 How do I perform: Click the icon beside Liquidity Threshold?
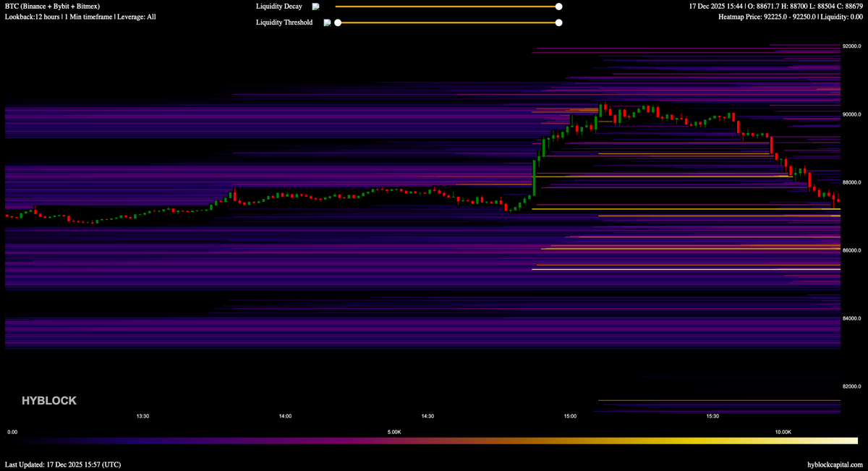click(328, 22)
